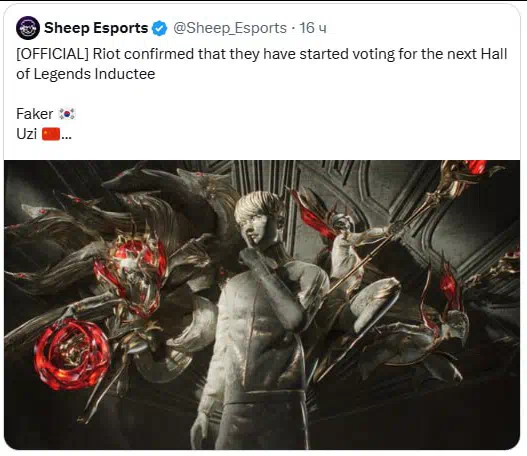Click the words 'of Legends Inductee' in the tweet
Screen dimensions: 527x456
(86, 74)
